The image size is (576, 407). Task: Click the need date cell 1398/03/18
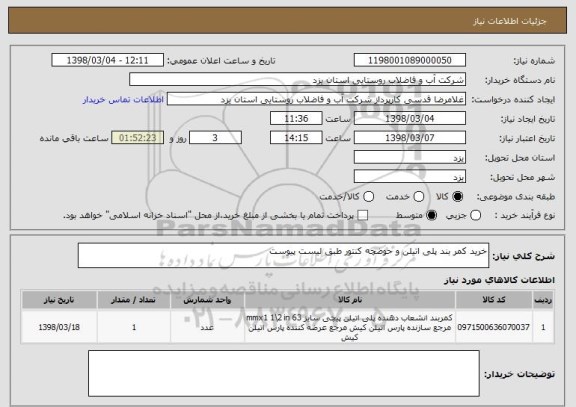[59, 327]
